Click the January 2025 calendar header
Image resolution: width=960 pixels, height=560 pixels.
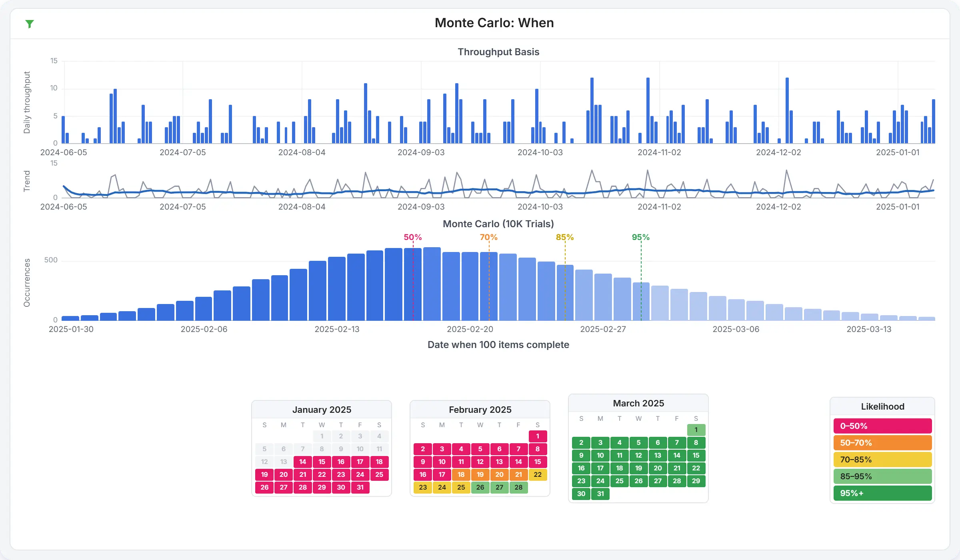pos(322,410)
